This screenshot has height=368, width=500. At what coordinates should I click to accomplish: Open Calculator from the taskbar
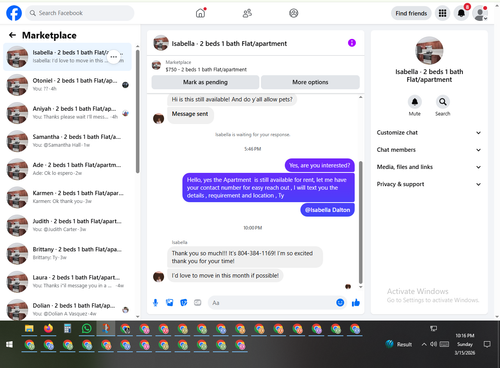(x=67, y=329)
